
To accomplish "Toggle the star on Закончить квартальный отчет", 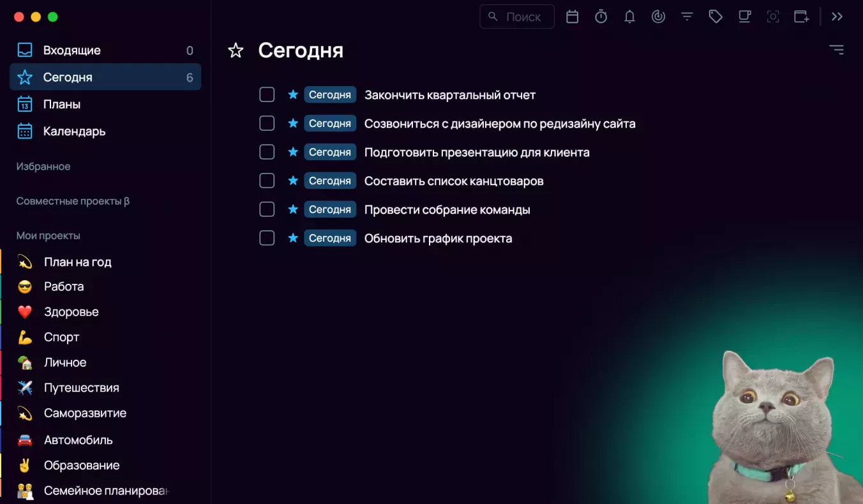I will pos(293,94).
